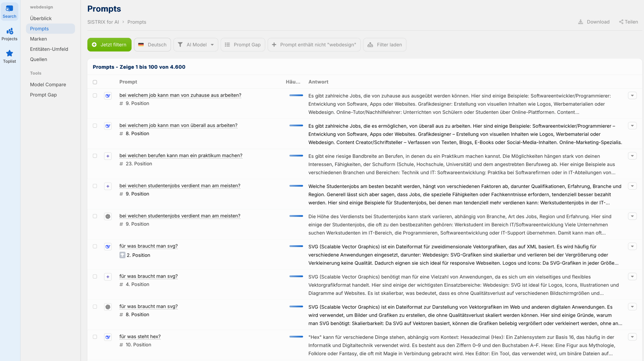Open Quellen in the sidebar
The image size is (644, 361).
pyautogui.click(x=38, y=60)
